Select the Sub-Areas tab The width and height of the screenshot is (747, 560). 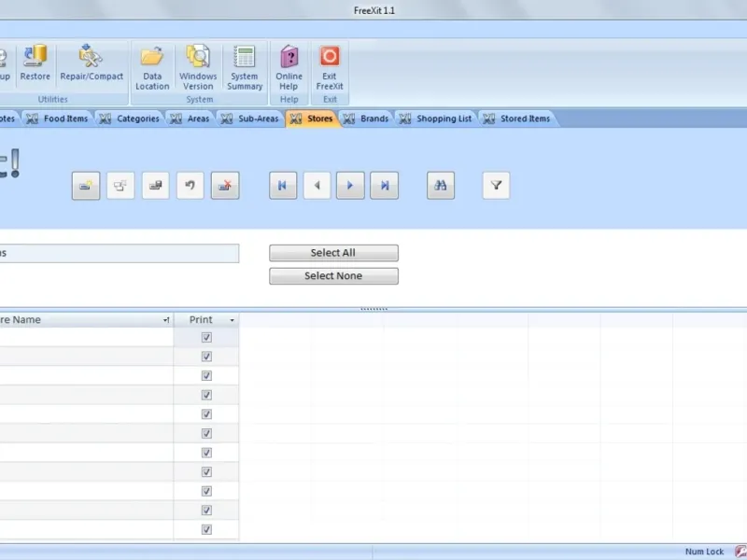249,119
